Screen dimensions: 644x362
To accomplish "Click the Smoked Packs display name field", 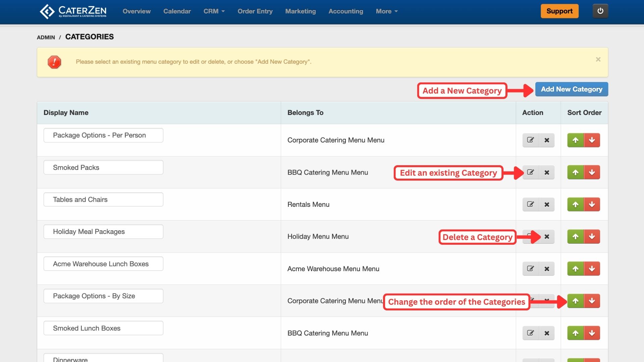I will pyautogui.click(x=103, y=167).
